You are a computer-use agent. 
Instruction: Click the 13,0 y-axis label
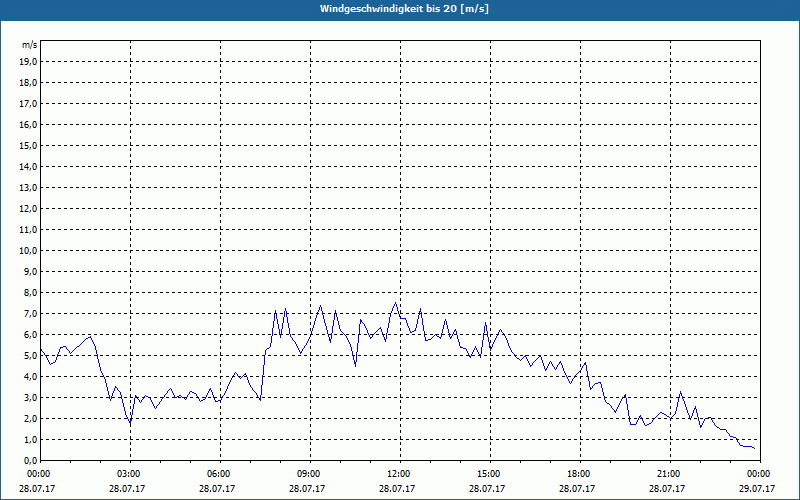click(28, 188)
